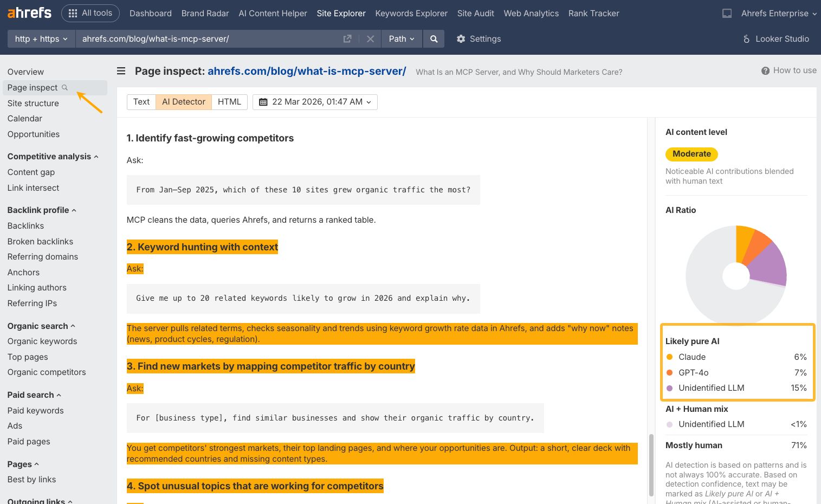Viewport: 821px width, 504px height.
Task: Go to Backlinks in the sidebar
Action: 25,225
